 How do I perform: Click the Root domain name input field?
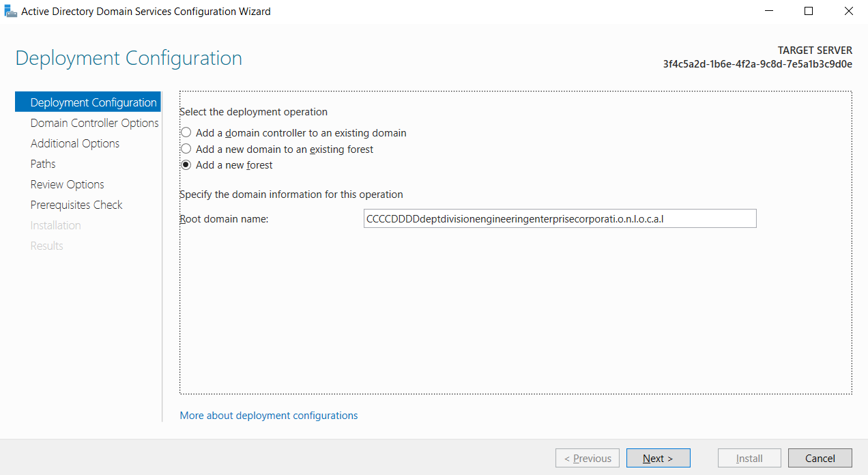(560, 218)
